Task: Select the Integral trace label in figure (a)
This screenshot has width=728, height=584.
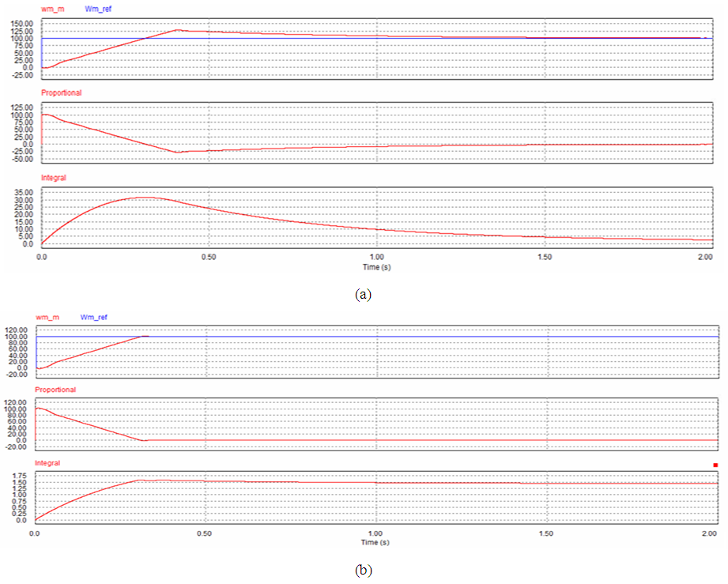Action: (54, 179)
